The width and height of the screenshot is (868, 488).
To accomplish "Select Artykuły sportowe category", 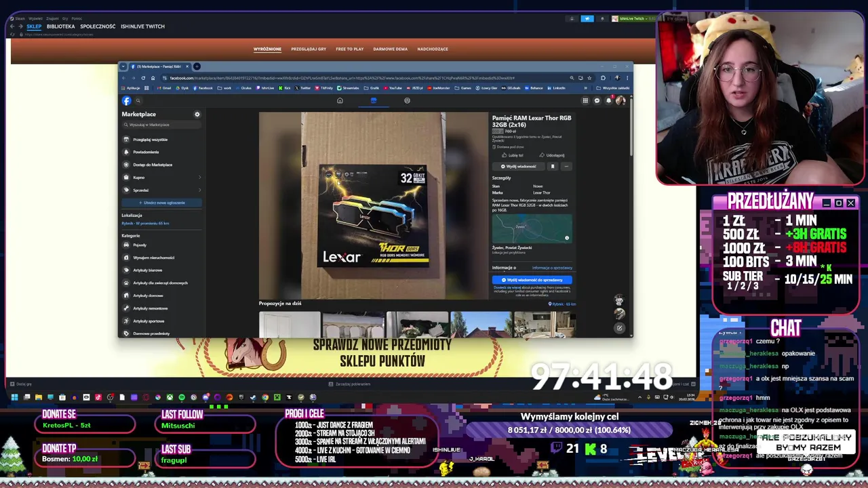I will pyautogui.click(x=161, y=321).
